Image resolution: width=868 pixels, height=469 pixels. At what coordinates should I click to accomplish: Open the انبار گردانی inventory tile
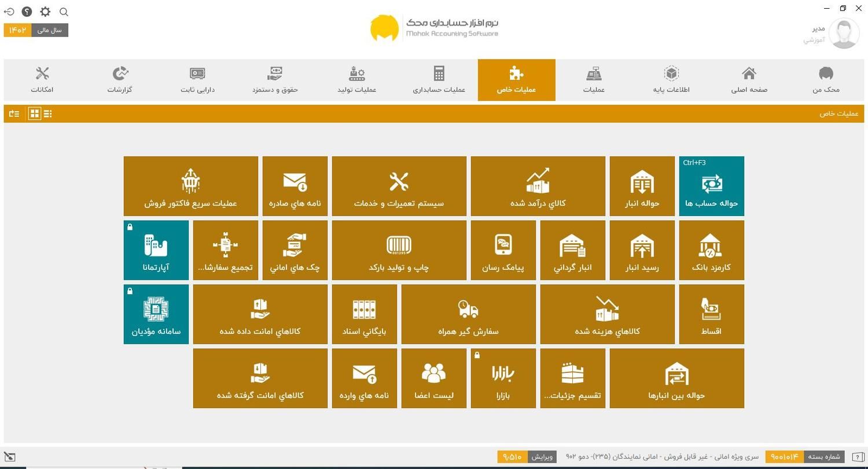(572, 250)
